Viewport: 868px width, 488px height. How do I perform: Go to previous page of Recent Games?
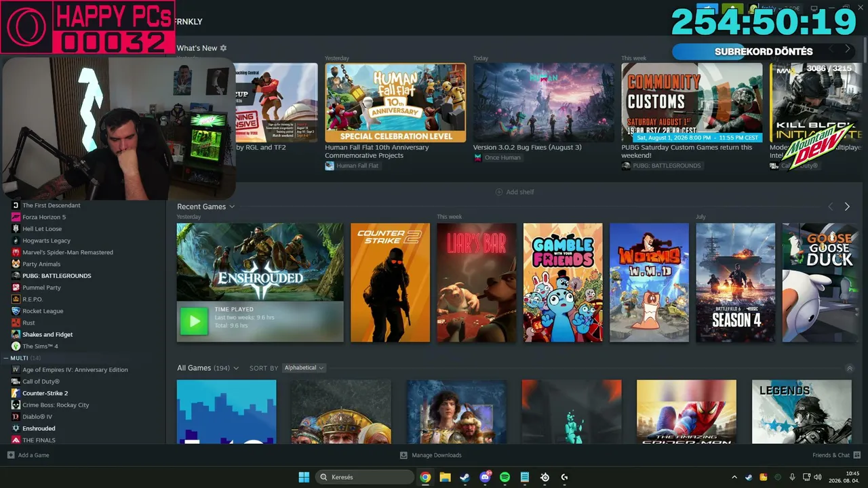[x=831, y=207]
